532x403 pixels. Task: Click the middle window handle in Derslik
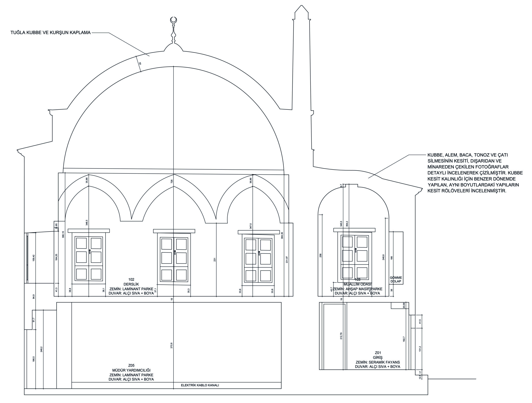coord(175,252)
